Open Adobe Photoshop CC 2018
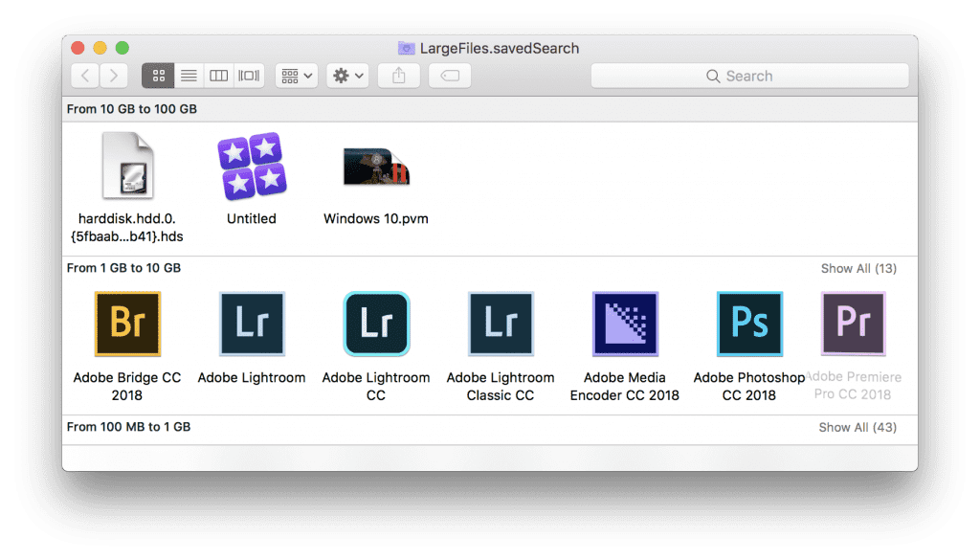This screenshot has width=980, height=560. click(749, 324)
